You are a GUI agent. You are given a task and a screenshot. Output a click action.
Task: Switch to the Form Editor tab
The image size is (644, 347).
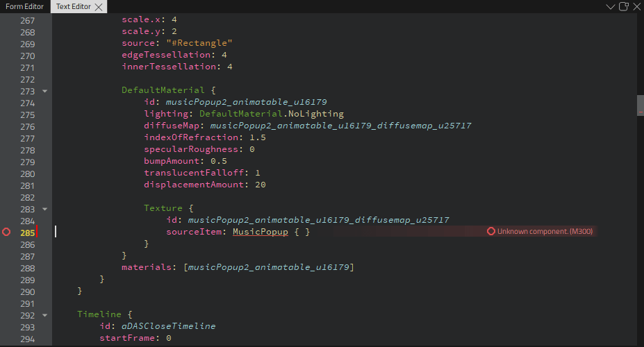pyautogui.click(x=24, y=7)
